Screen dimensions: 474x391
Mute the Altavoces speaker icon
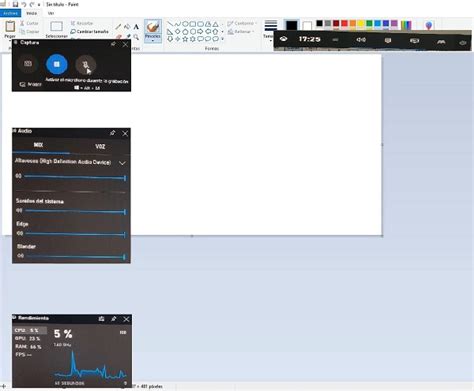point(19,176)
